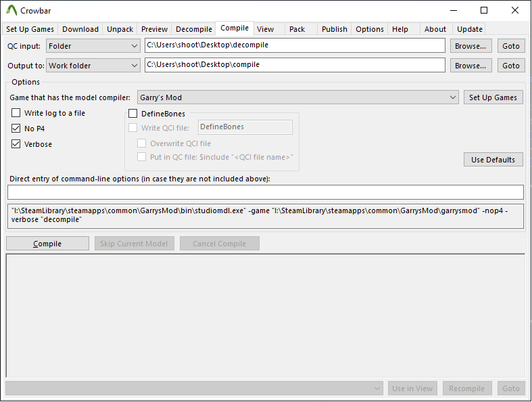This screenshot has width=532, height=402.
Task: Open the Publish tab
Action: [334, 29]
